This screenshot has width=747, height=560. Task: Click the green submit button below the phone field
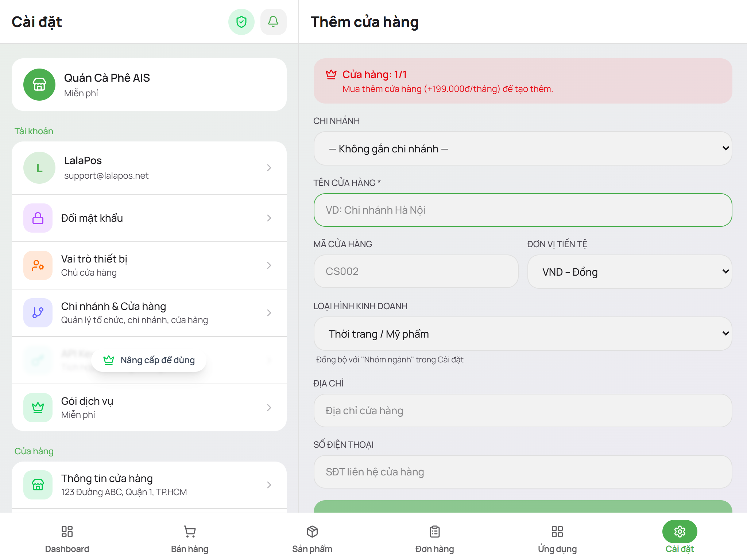[x=523, y=507]
